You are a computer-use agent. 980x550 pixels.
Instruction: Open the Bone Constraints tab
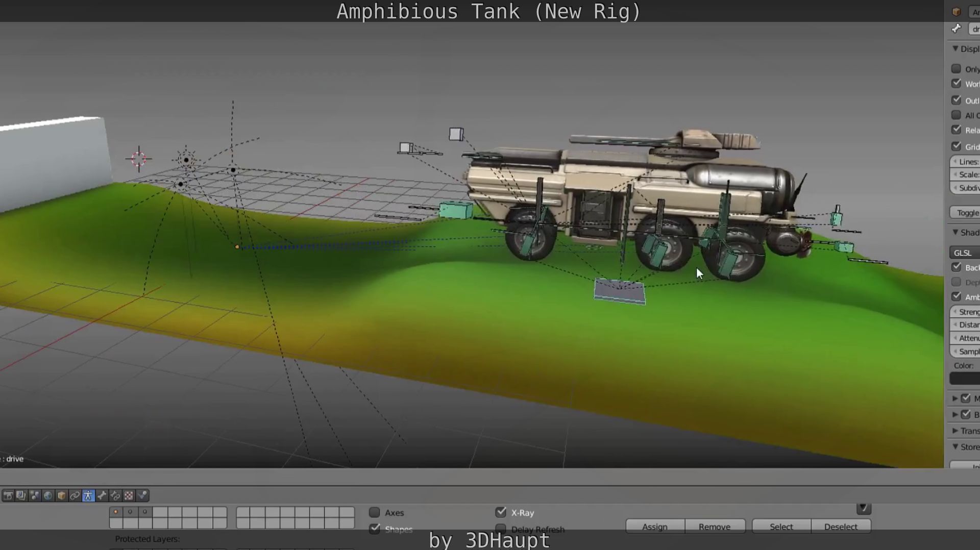point(115,495)
